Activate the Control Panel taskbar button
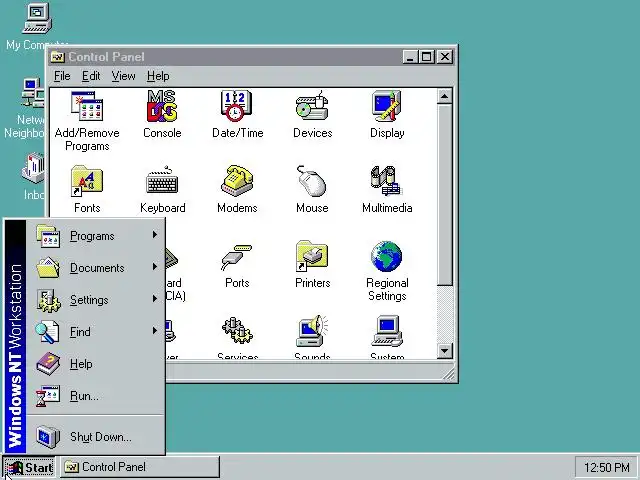The height and width of the screenshot is (480, 640). tap(140, 467)
